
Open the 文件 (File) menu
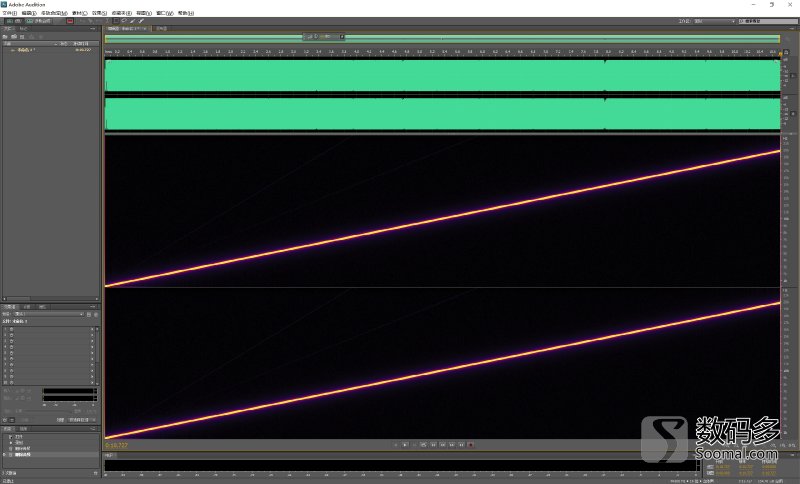point(9,13)
